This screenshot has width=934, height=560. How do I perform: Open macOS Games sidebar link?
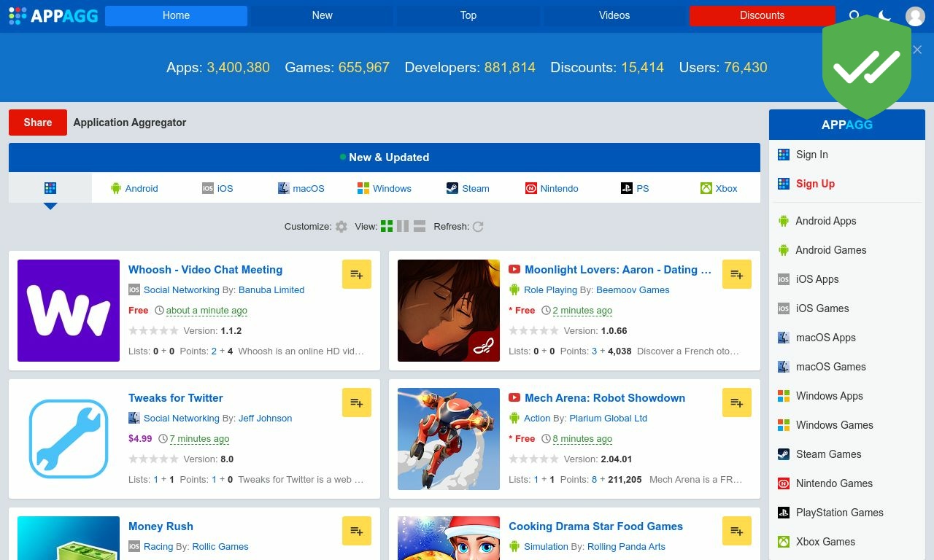847,367
